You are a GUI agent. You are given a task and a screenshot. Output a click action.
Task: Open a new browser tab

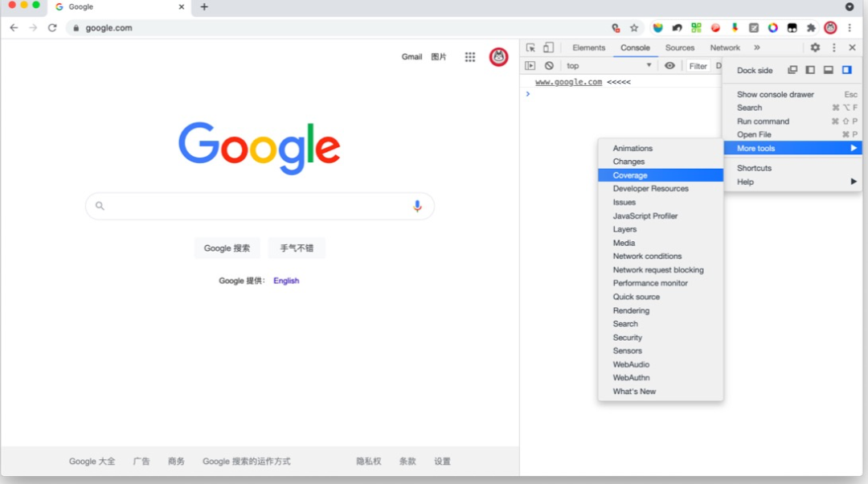pos(204,6)
